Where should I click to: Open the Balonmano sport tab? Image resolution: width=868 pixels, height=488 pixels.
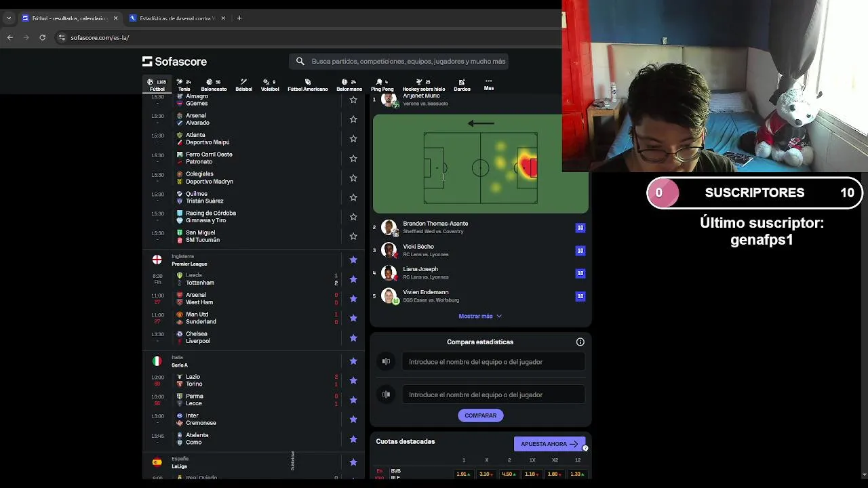pos(349,85)
